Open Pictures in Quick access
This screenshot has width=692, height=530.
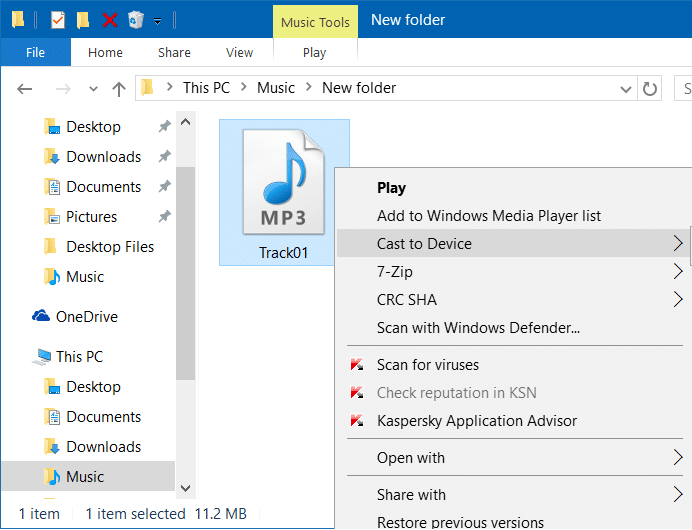[91, 217]
